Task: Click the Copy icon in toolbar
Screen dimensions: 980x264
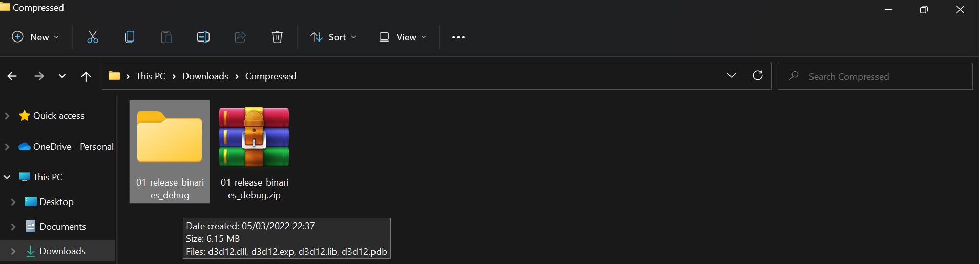Action: click(x=130, y=37)
